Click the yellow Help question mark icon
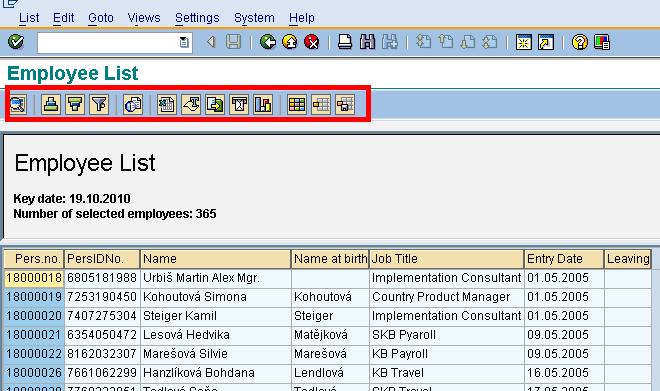This screenshot has height=391, width=660. (580, 42)
